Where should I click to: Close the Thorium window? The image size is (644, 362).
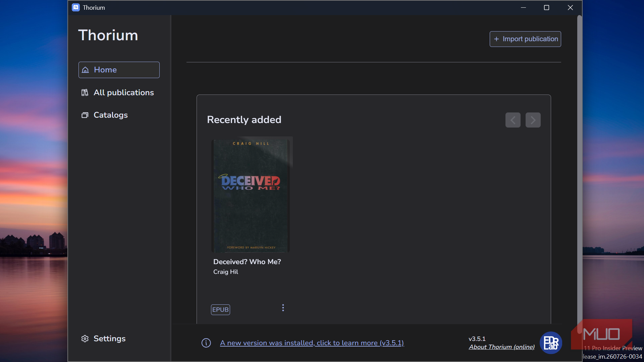point(570,7)
